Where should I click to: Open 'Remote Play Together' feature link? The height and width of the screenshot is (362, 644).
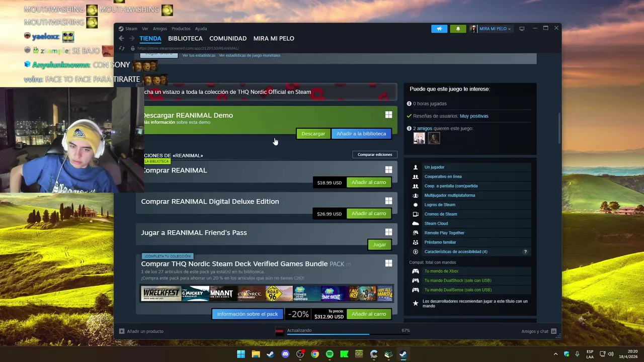point(444,233)
